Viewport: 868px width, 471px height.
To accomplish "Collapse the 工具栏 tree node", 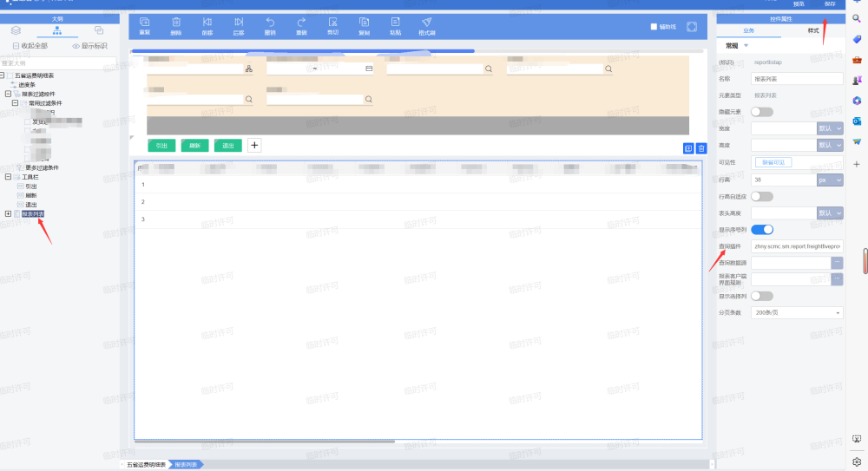I will coord(9,177).
